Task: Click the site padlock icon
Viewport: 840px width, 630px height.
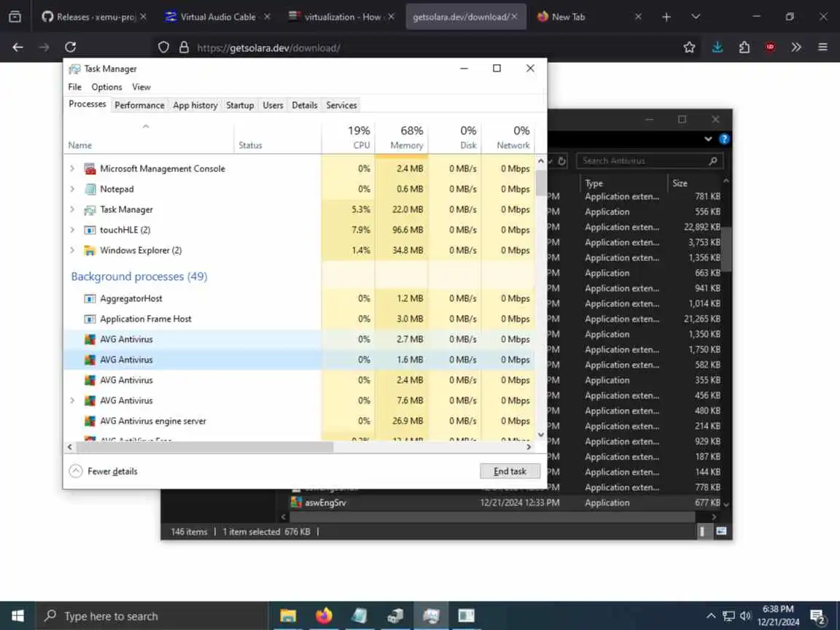Action: coord(184,47)
